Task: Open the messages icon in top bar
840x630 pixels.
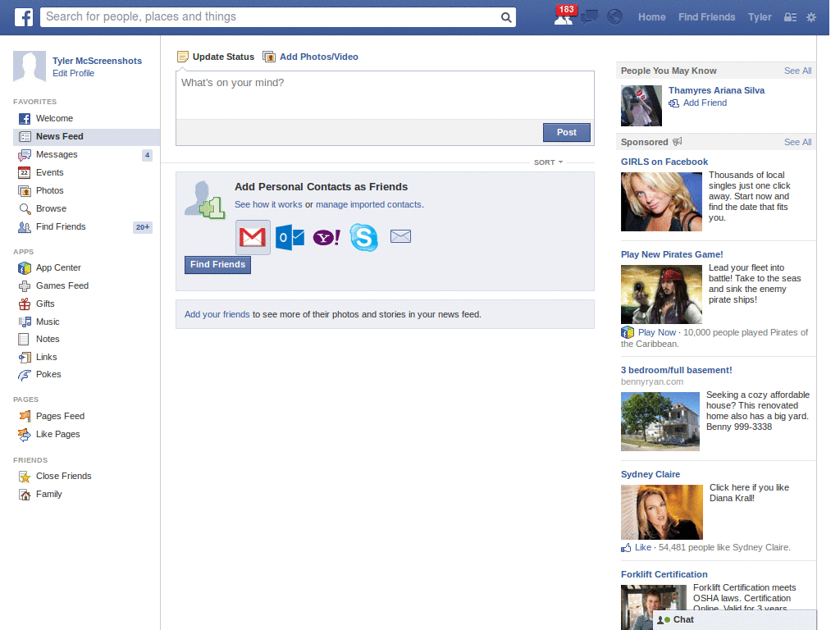Action: [589, 17]
